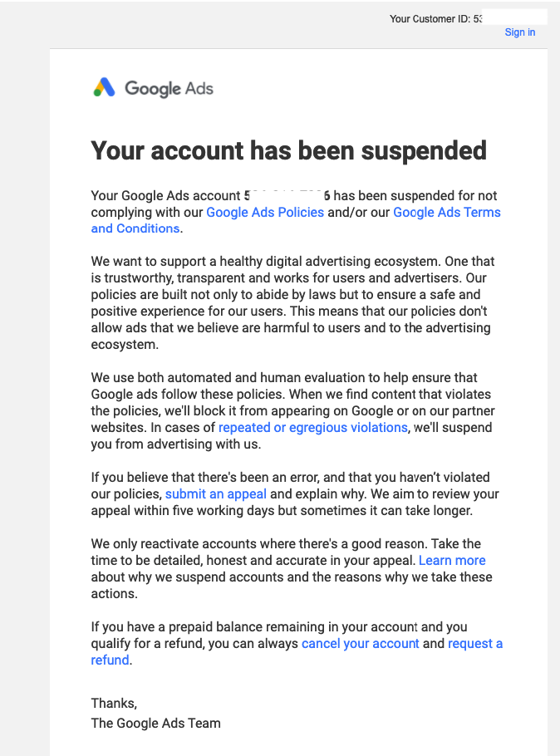Click the request a refund link

pyautogui.click(x=297, y=652)
